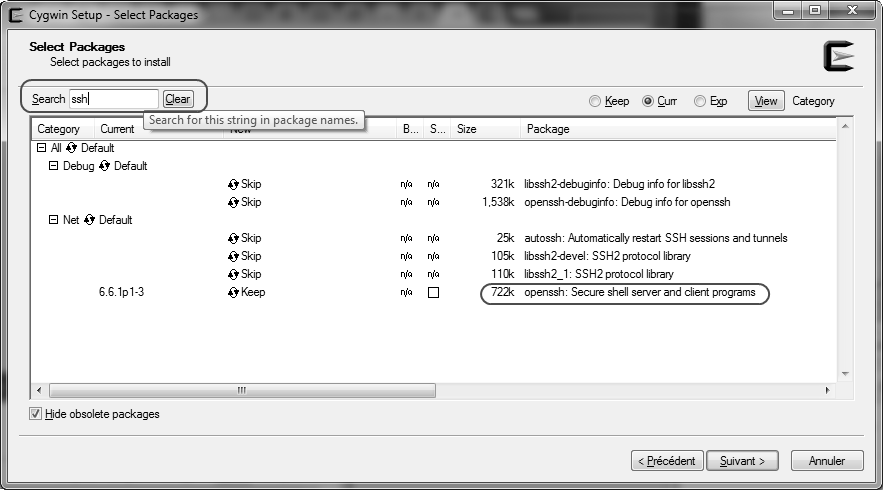Tick the source checkbox for openssh
Screen dimensions: 883x490
(x=433, y=292)
